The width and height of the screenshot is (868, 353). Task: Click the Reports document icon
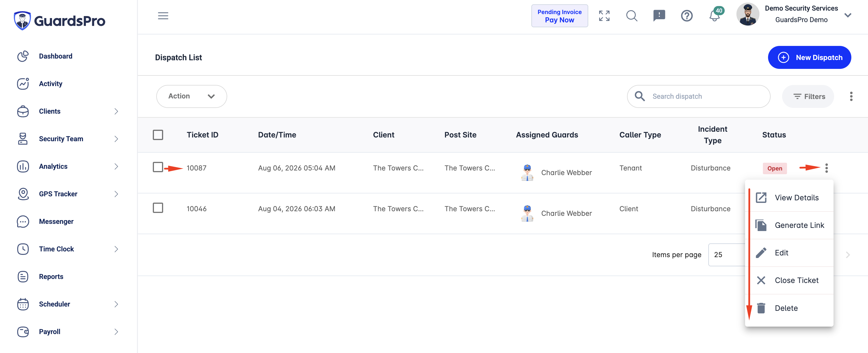point(23,277)
